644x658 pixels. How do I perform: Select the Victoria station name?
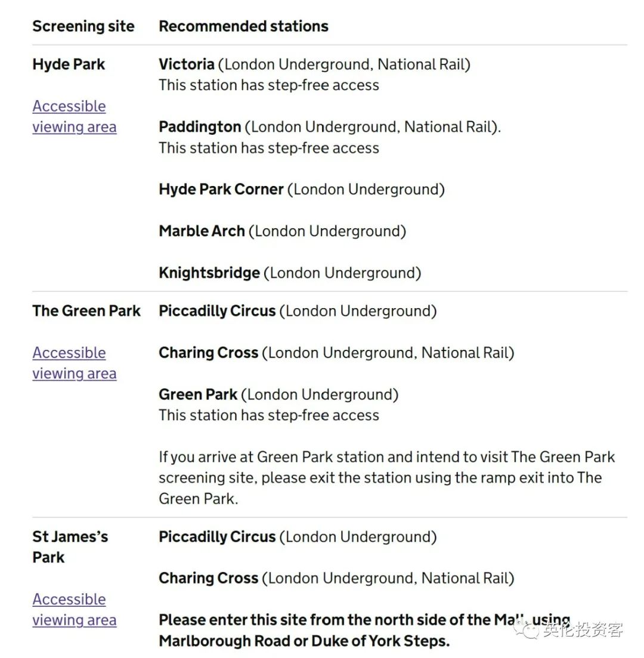coord(187,64)
